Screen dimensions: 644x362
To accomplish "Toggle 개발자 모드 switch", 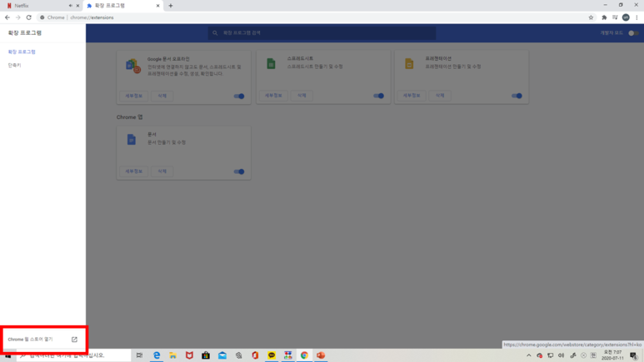I will pyautogui.click(x=633, y=33).
